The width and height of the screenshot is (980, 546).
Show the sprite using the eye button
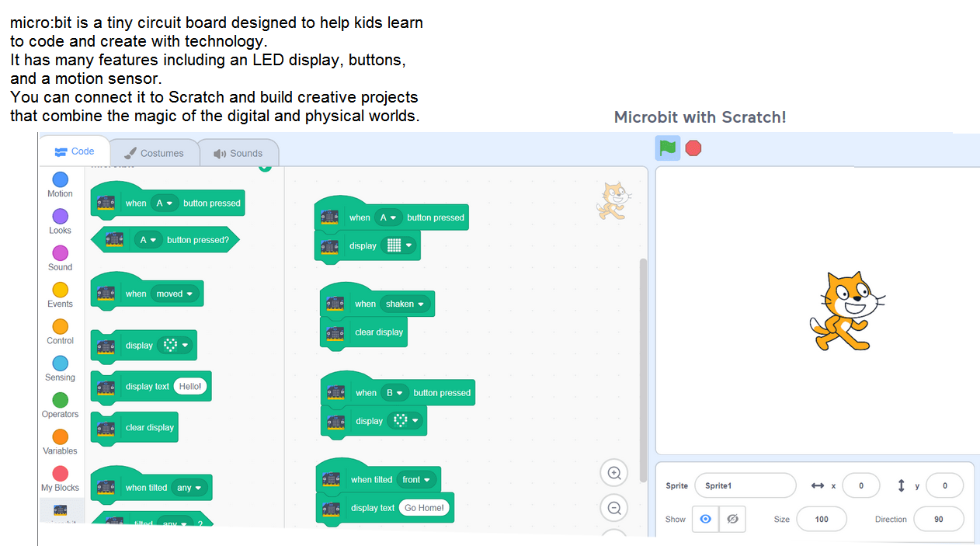point(705,519)
